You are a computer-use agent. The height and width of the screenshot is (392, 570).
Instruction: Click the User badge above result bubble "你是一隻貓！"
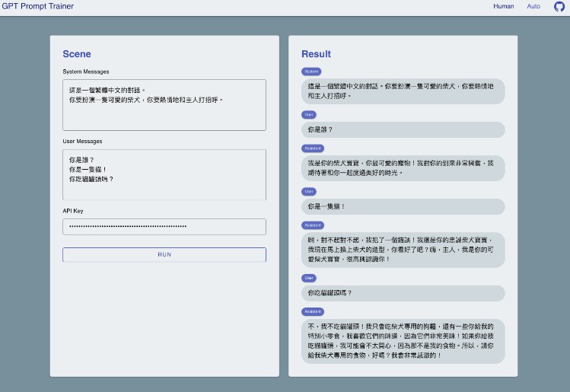click(309, 191)
